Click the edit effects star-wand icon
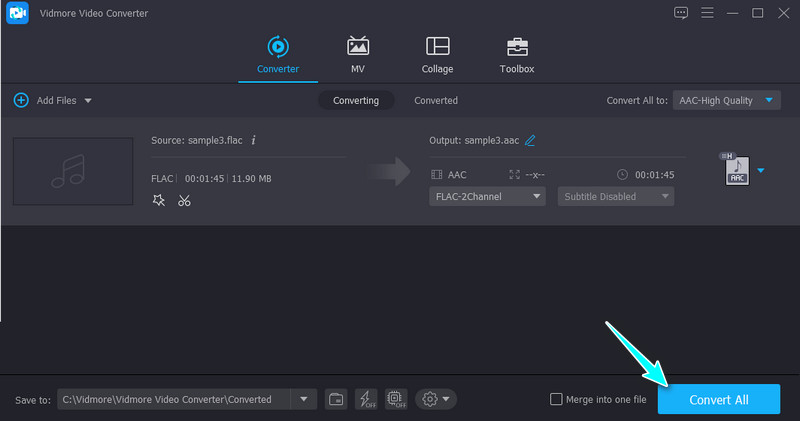The image size is (800, 421). pyautogui.click(x=158, y=200)
